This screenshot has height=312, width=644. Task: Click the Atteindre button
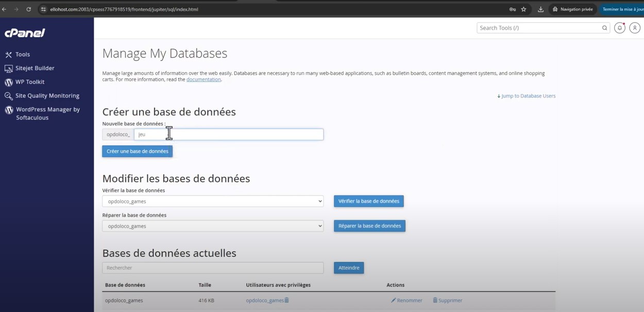(348, 268)
